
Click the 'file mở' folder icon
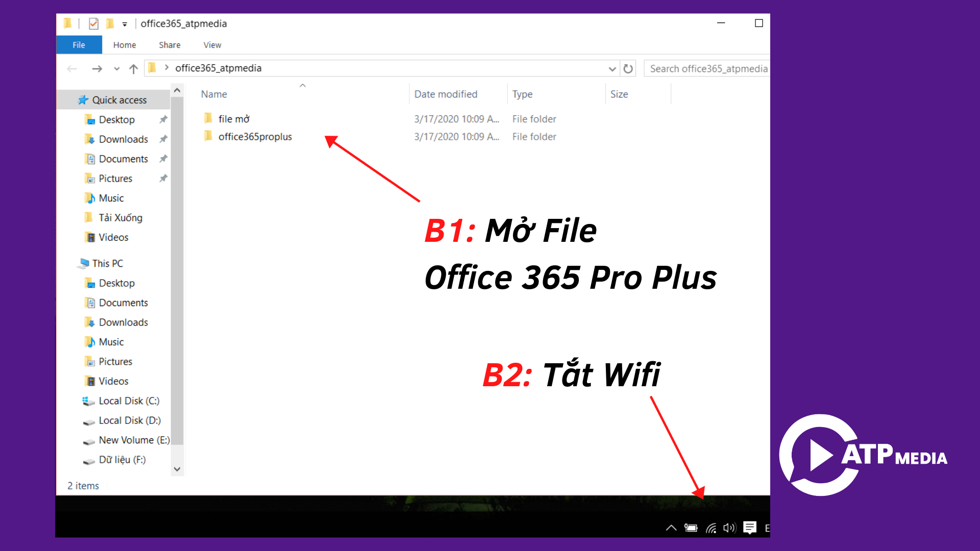(x=208, y=118)
